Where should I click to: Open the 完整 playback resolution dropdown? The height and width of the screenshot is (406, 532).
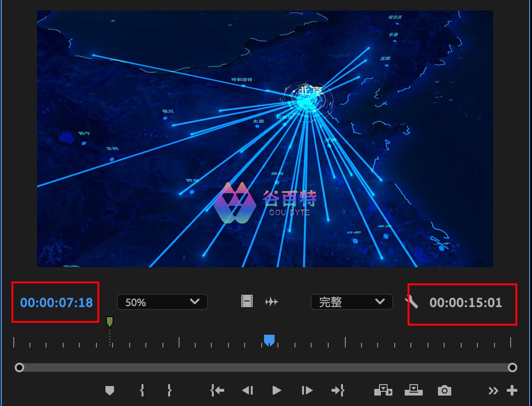pos(351,302)
